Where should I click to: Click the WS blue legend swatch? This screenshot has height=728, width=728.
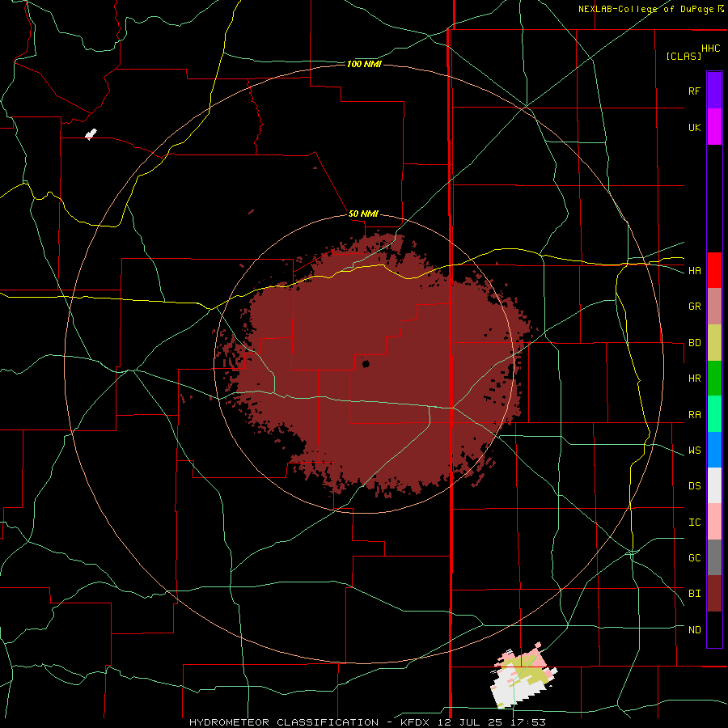[x=714, y=450]
